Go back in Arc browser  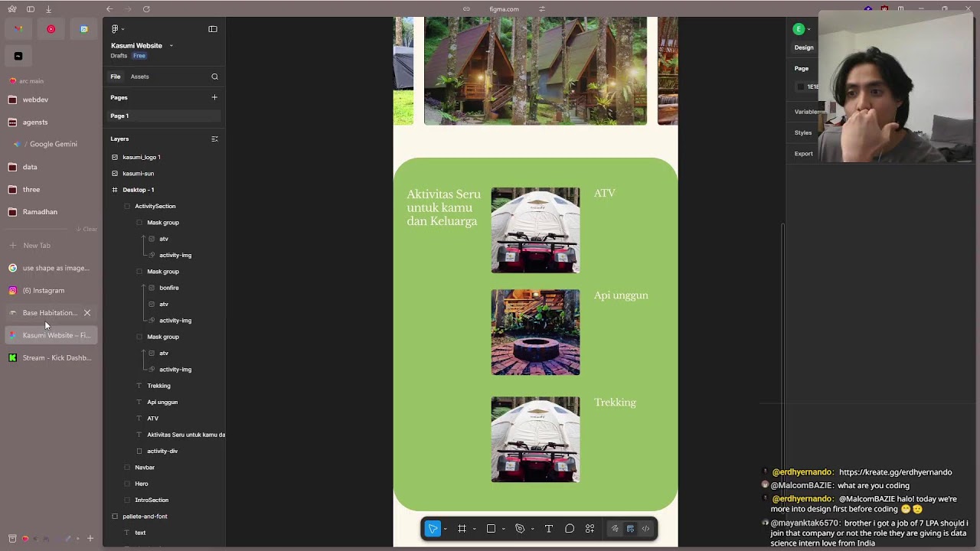(109, 9)
